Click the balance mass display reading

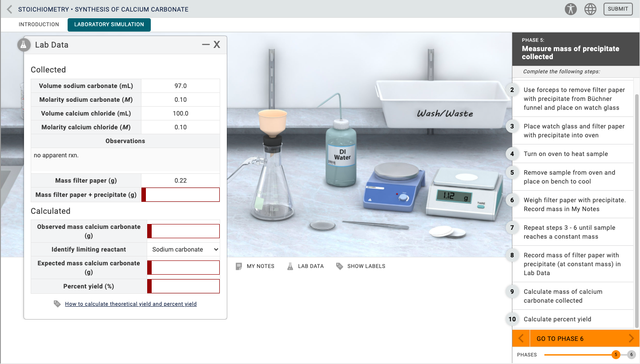(x=454, y=196)
